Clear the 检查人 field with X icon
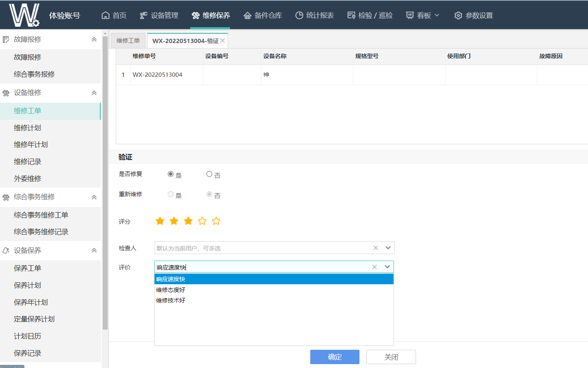This screenshot has height=368, width=588. [376, 248]
